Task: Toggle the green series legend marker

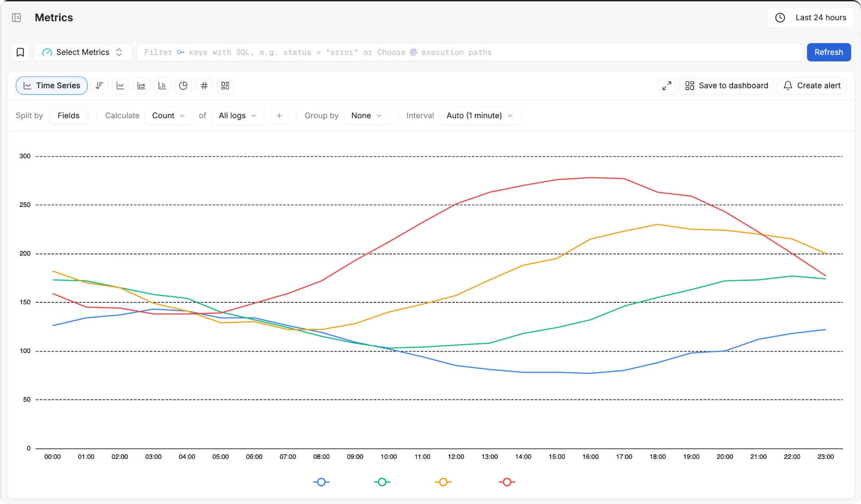Action: click(382, 482)
